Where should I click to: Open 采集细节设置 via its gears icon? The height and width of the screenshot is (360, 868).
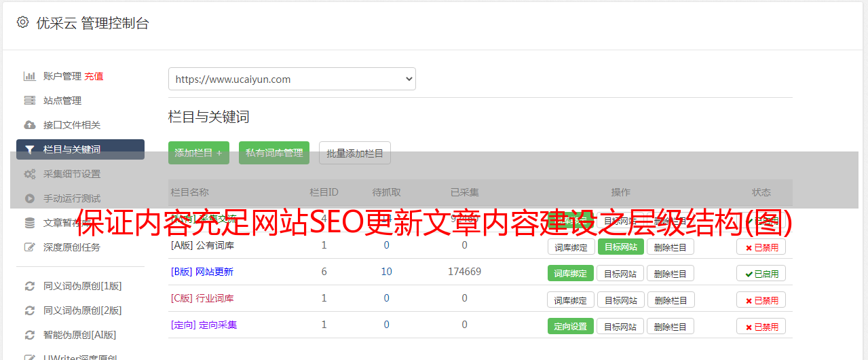30,174
